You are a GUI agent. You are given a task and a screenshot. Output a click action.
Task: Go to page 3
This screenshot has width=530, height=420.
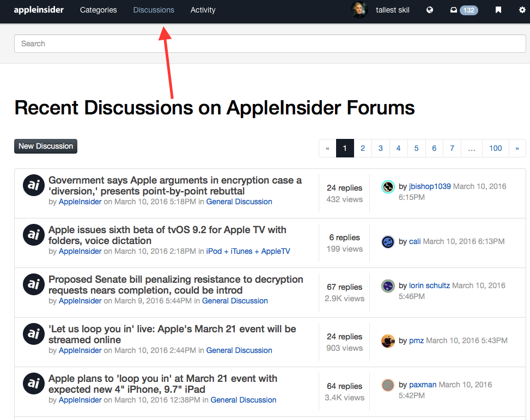[381, 148]
